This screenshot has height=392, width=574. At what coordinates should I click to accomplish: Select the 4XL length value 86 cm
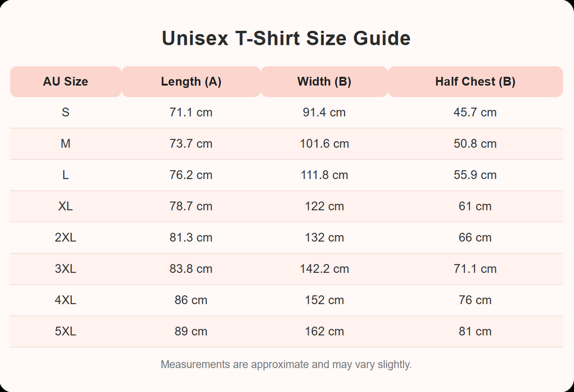pos(191,300)
